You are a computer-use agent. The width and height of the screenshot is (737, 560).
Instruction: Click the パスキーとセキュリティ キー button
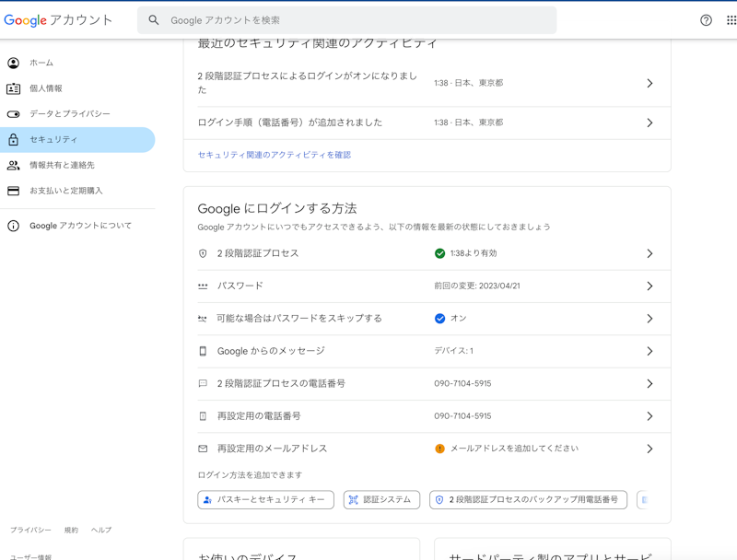(x=265, y=499)
